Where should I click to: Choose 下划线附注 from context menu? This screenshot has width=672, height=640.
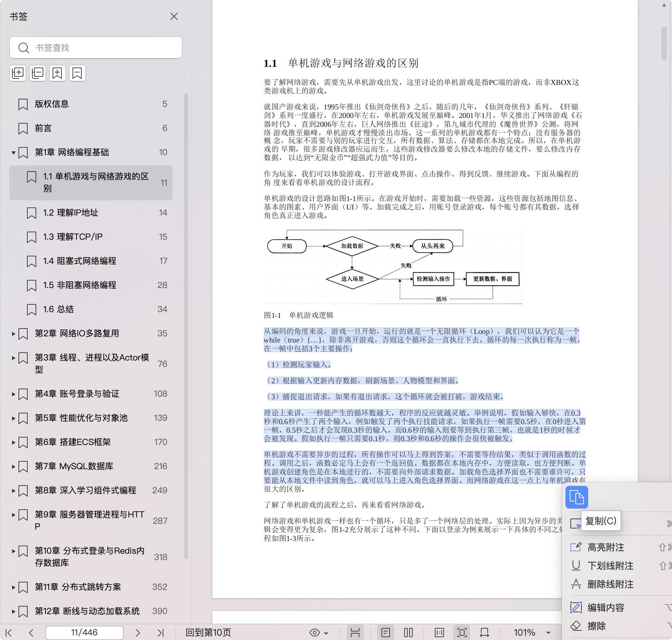610,566
